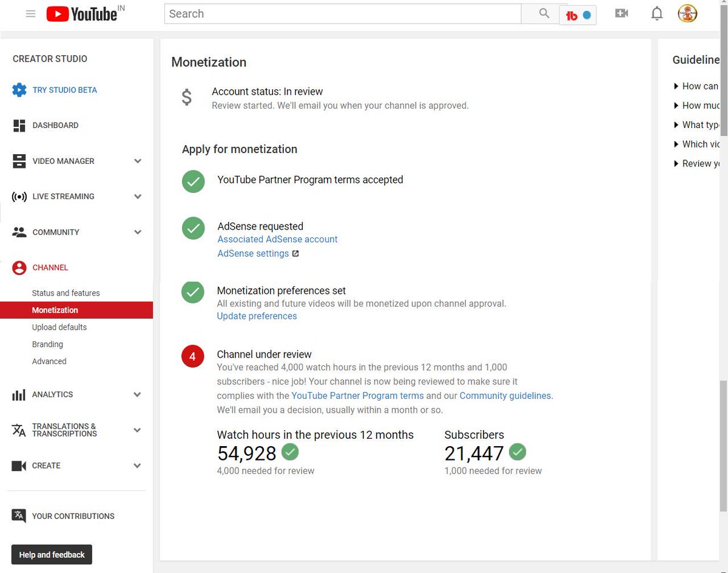This screenshot has width=728, height=573.
Task: Click the search magnifier button
Action: pyautogui.click(x=544, y=14)
